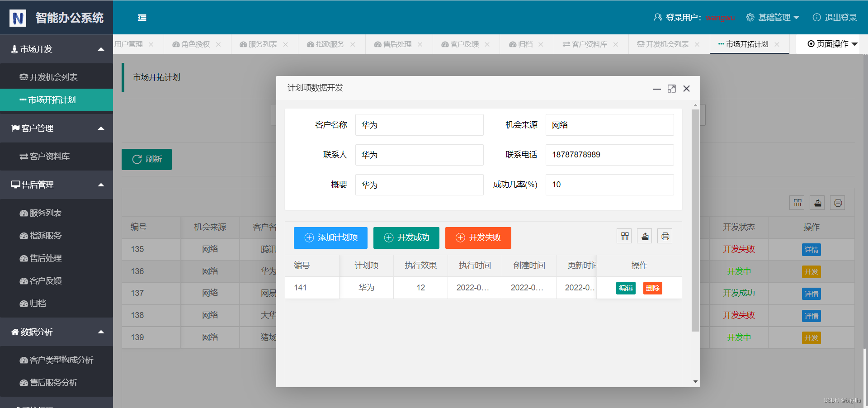The width and height of the screenshot is (868, 408).
Task: Minimize the 计划项数据开发 dialog
Action: pos(657,89)
